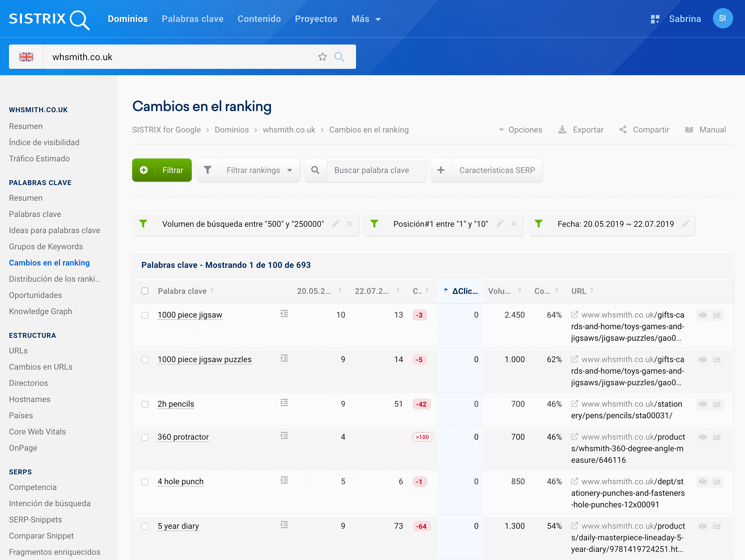745x560 pixels.
Task: Click the URL column header
Action: point(579,291)
